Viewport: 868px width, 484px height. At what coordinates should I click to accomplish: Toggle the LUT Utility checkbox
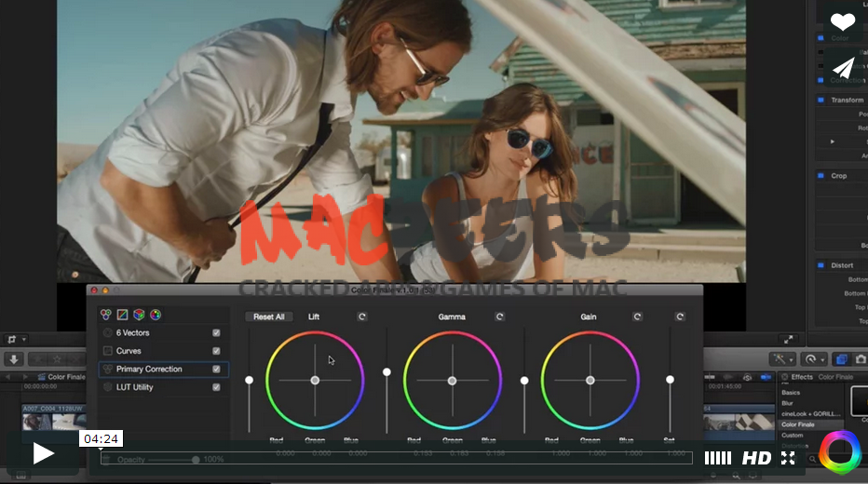[216, 387]
